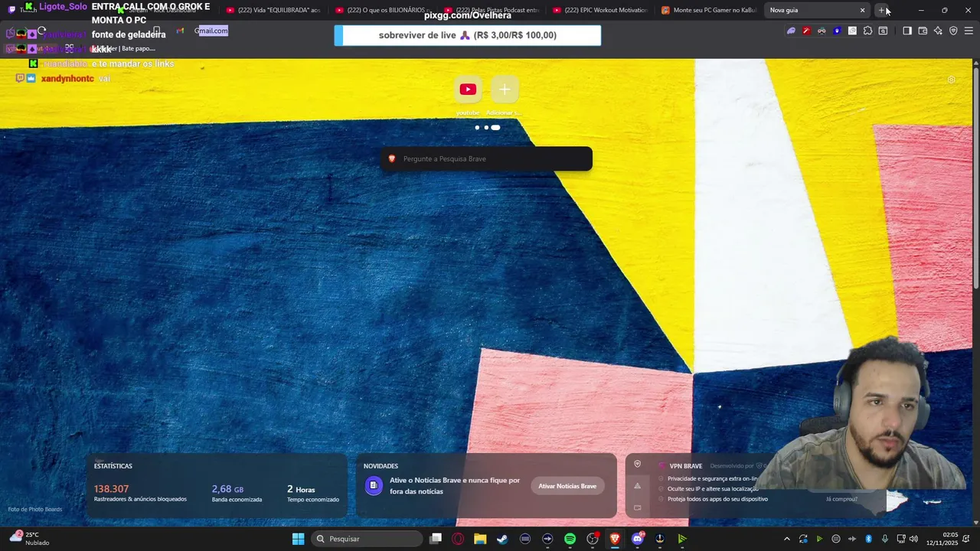Open the goggles face extension icon
Screen dimensions: 980x551
pyautogui.click(x=822, y=31)
